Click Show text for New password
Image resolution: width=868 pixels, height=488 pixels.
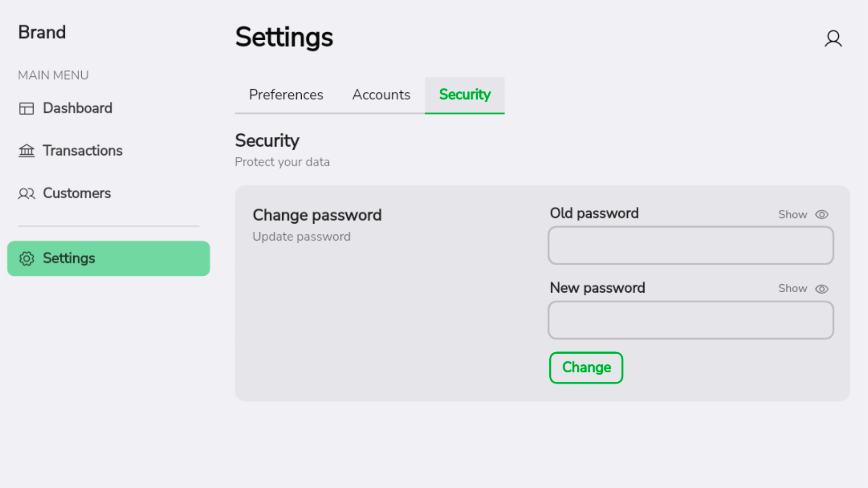click(792, 288)
